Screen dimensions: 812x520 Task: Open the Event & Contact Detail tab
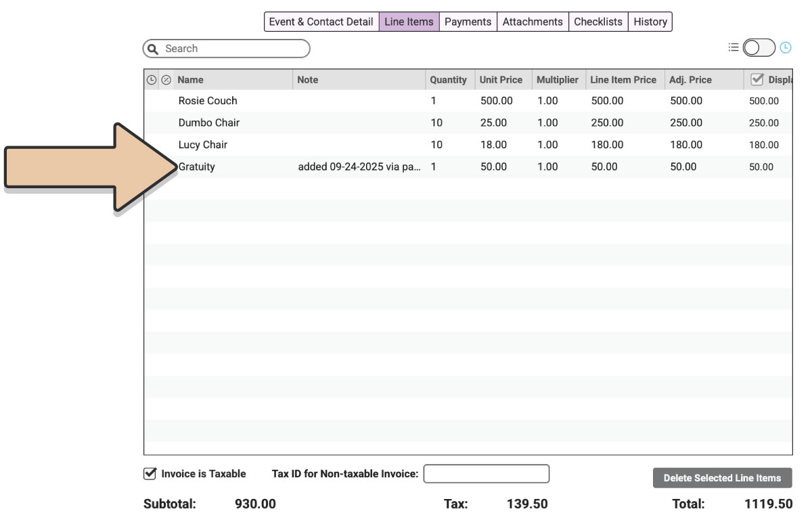[x=321, y=22]
